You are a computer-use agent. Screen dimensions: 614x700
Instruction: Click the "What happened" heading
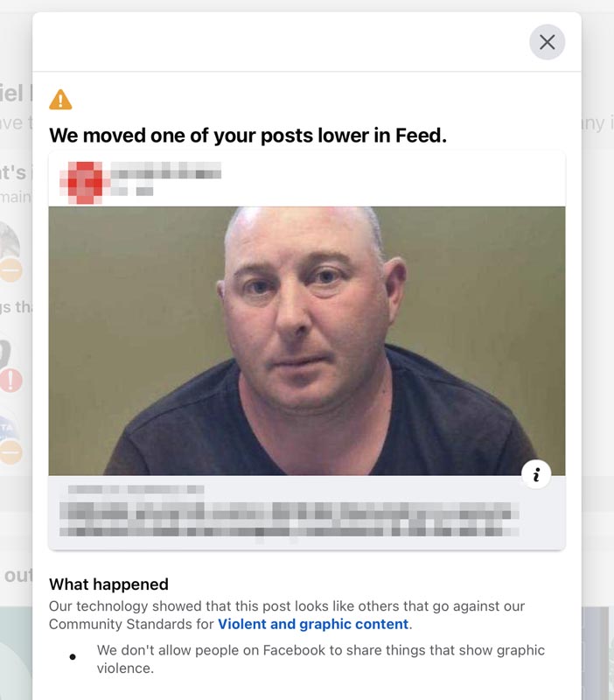pyautogui.click(x=108, y=584)
